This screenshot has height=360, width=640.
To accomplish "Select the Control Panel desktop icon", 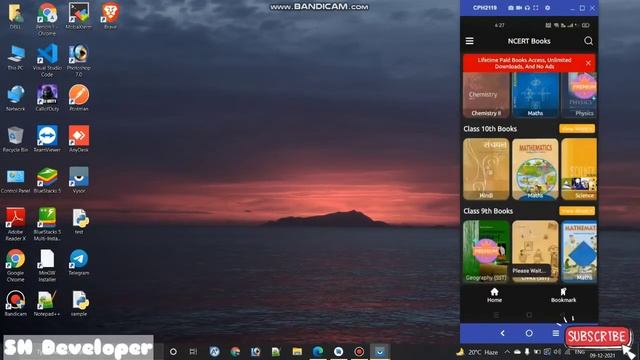I will point(16,180).
